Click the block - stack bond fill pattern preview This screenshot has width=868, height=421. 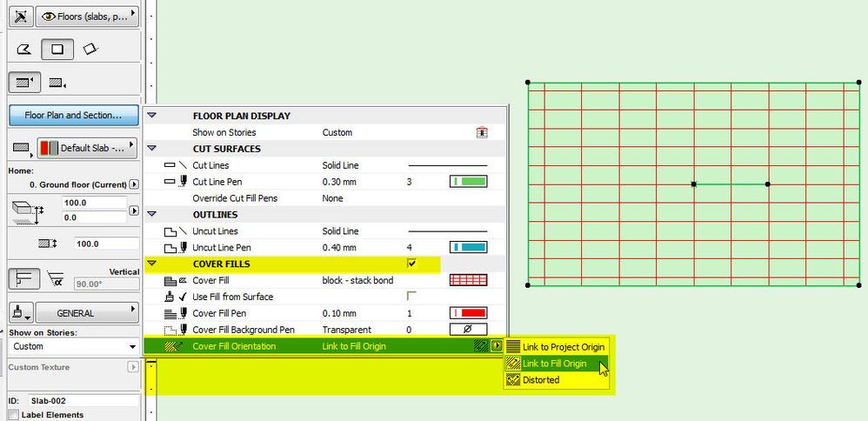468,280
